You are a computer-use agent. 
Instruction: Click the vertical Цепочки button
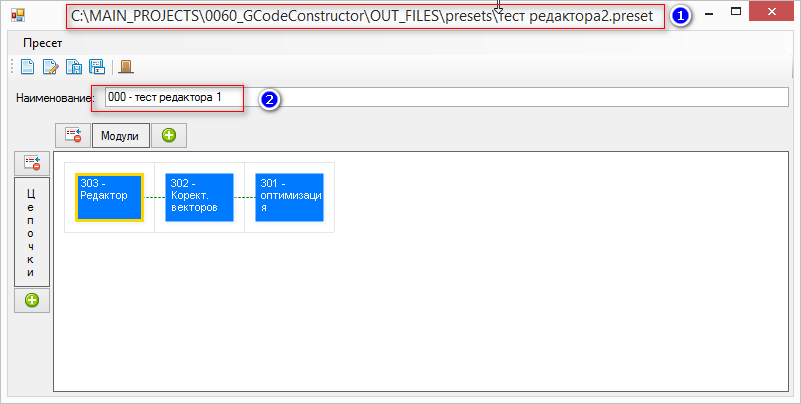(31, 231)
